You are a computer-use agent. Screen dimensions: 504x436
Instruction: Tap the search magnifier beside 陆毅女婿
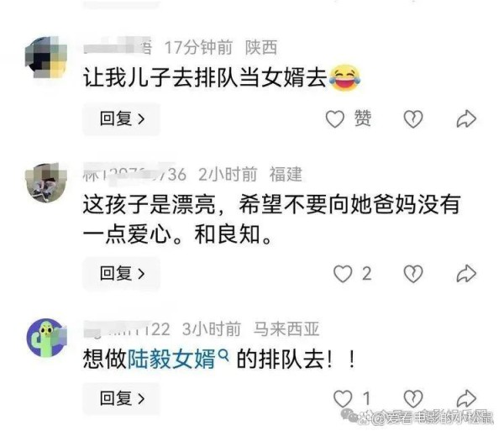(223, 355)
